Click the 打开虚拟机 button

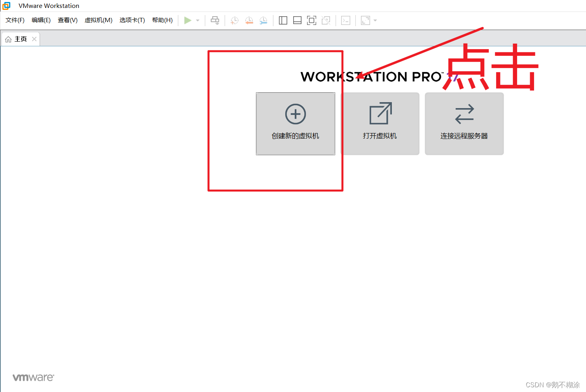380,124
